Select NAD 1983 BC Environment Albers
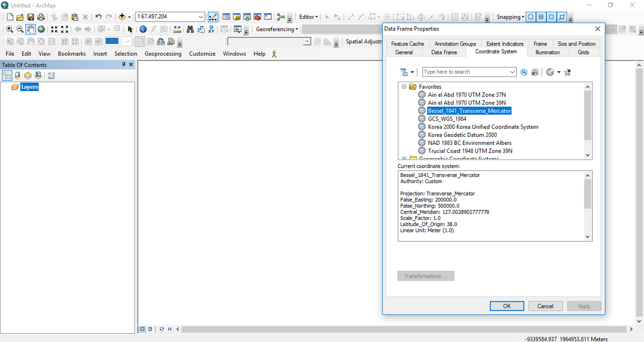Screen dimensions: 644x342 pos(469,143)
